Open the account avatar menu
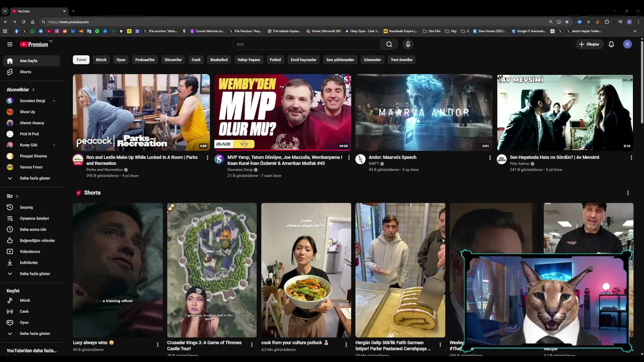Image resolution: width=644 pixels, height=362 pixels. [627, 44]
